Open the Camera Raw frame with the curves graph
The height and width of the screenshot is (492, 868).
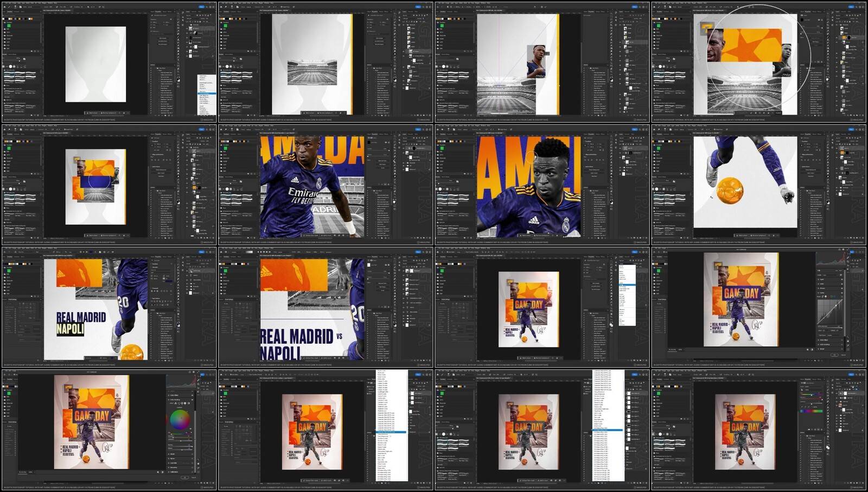point(759,307)
